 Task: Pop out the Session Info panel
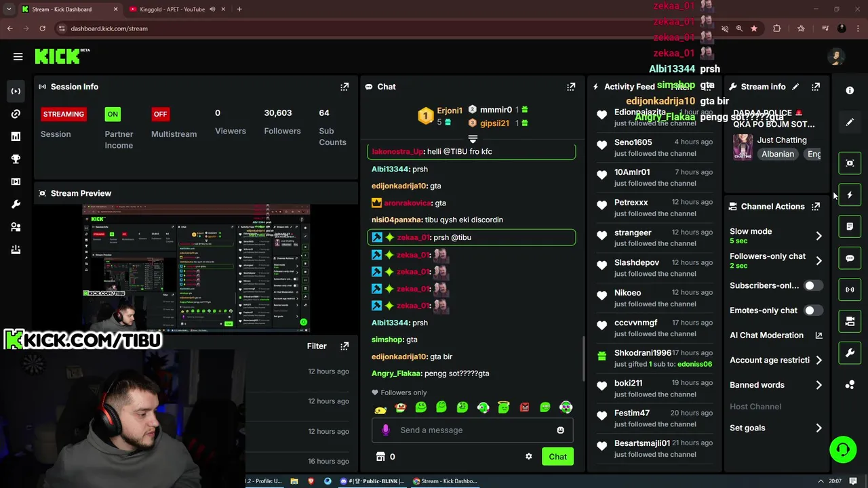pyautogui.click(x=344, y=87)
